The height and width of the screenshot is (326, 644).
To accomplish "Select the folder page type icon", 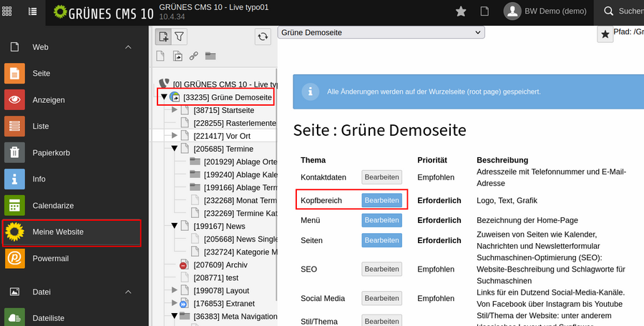I will (x=210, y=56).
